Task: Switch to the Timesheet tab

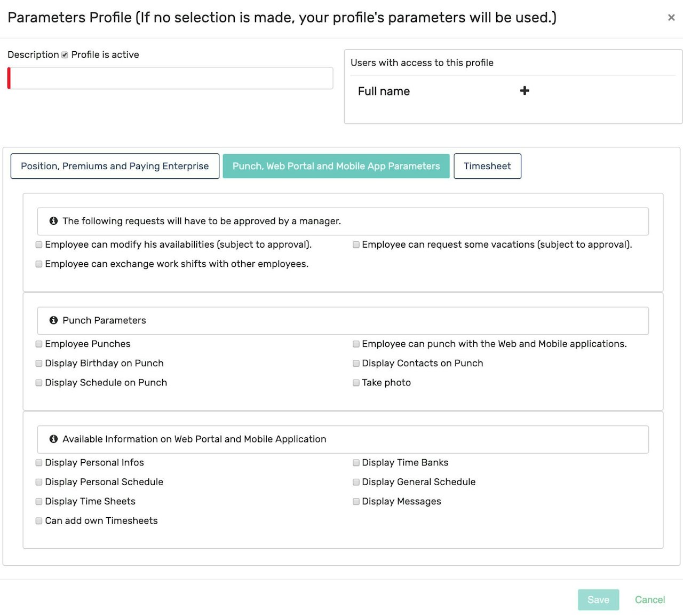Action: [487, 166]
